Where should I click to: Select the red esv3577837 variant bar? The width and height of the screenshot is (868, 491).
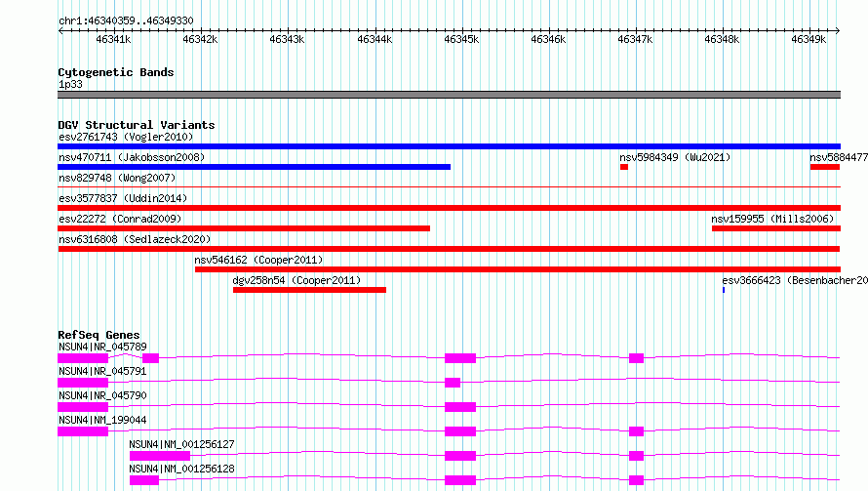[449, 208]
